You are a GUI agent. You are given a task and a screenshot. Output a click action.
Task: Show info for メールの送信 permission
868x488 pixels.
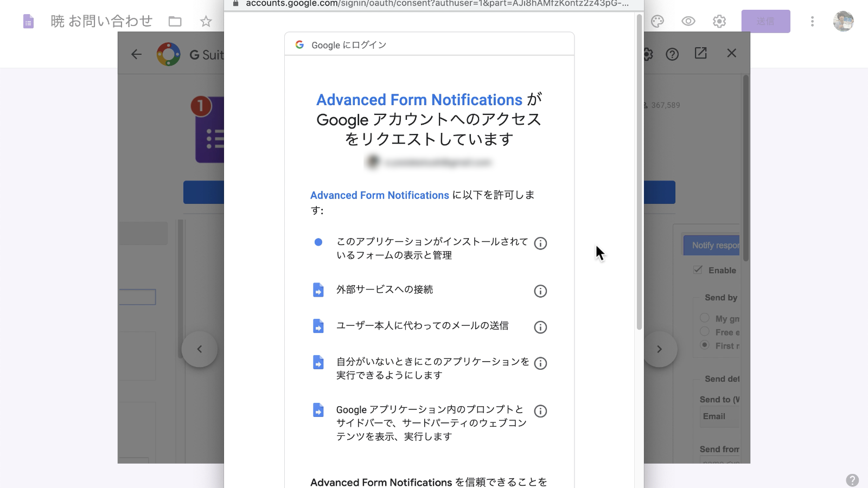[x=540, y=328]
